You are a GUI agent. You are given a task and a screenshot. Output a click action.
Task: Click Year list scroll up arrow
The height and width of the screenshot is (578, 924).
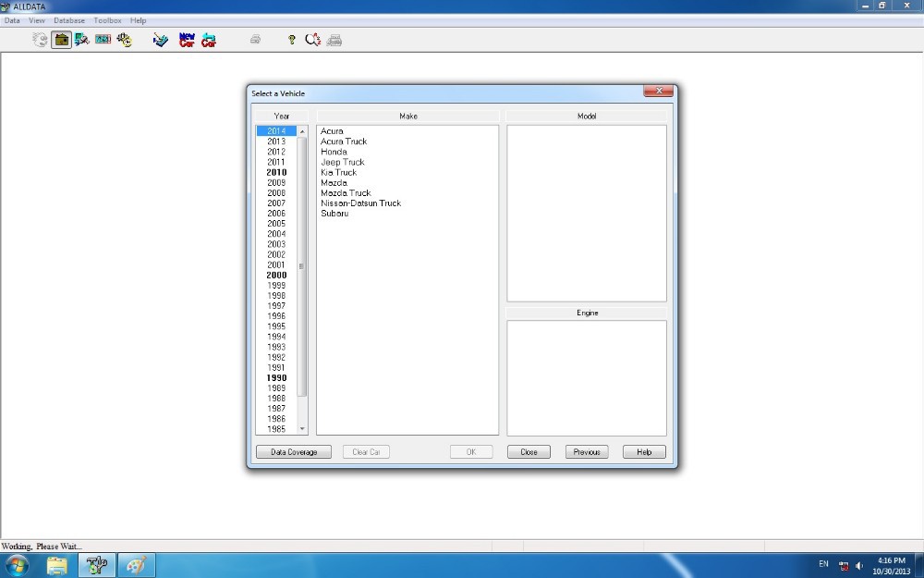302,131
